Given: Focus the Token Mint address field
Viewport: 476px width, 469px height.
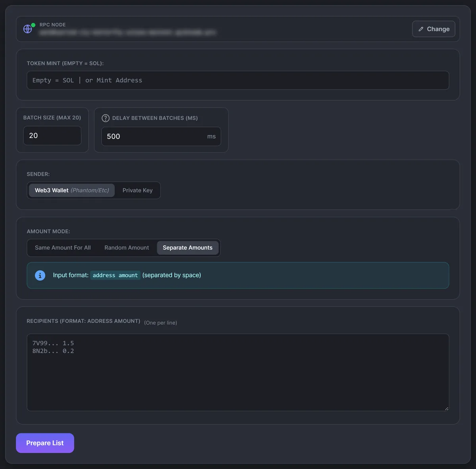Looking at the screenshot, I should coord(238,80).
